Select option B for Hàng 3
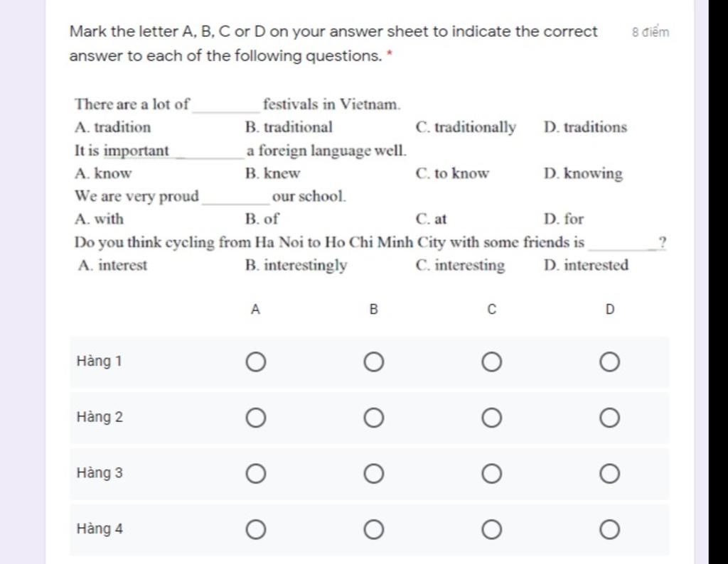Viewport: 728px width, 564px height. (374, 474)
